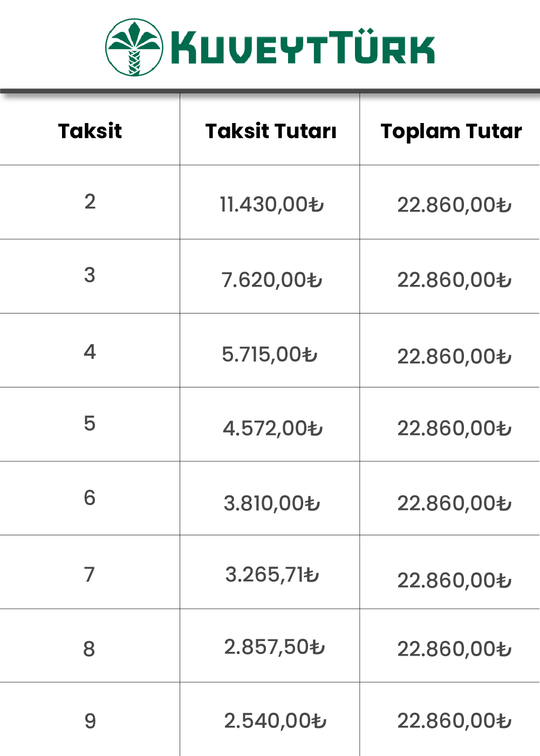Pick the 8 installment row number

tap(90, 649)
